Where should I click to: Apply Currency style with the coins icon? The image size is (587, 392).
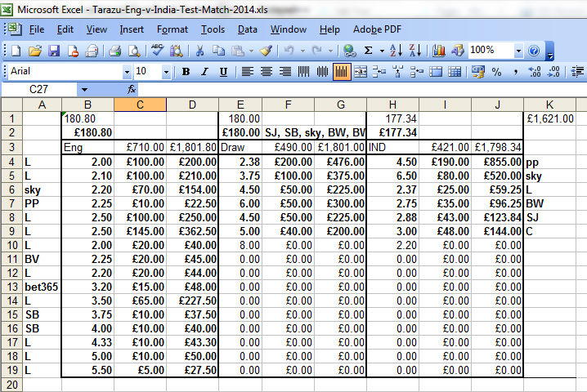pos(478,72)
